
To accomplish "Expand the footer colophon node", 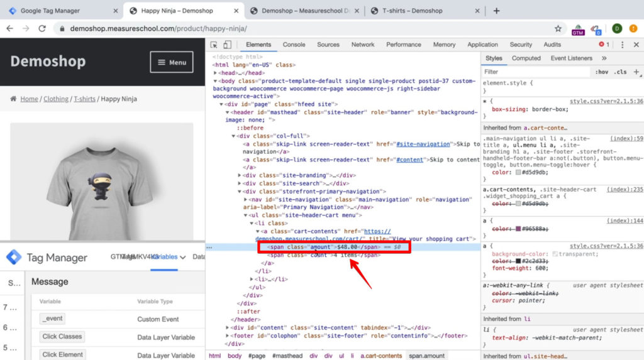I will tap(227, 335).
